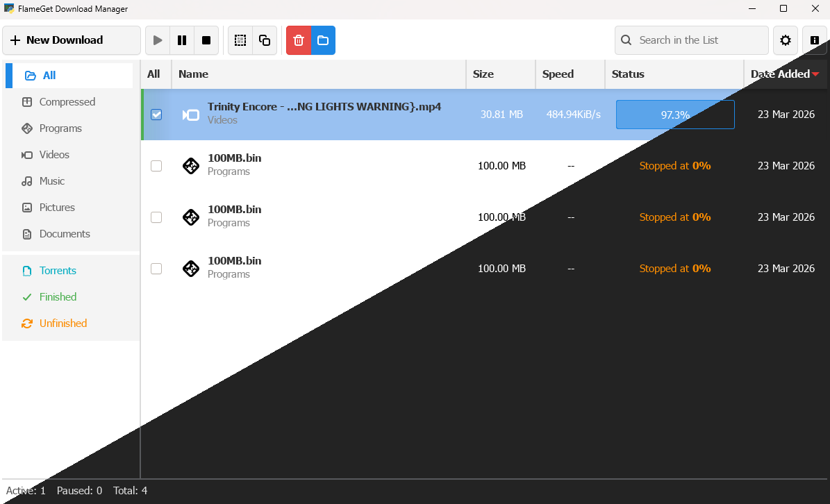
Task: Check the All header checkbox
Action: [154, 74]
